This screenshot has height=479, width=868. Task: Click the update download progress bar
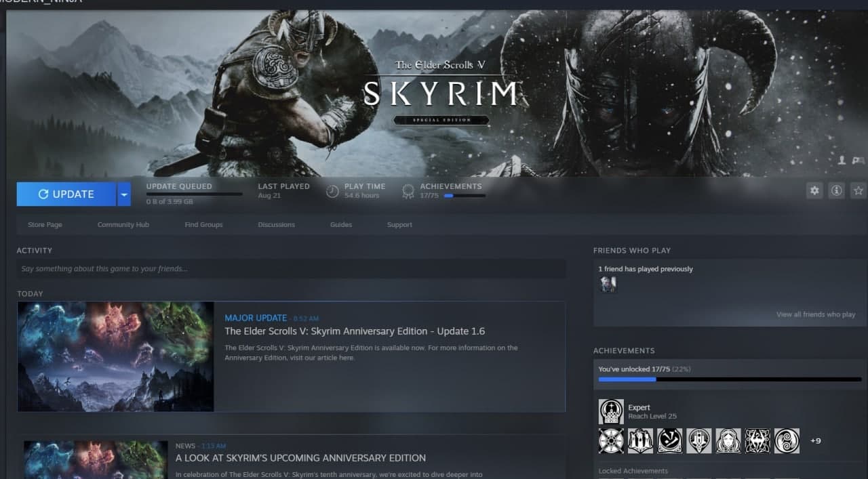(x=194, y=194)
